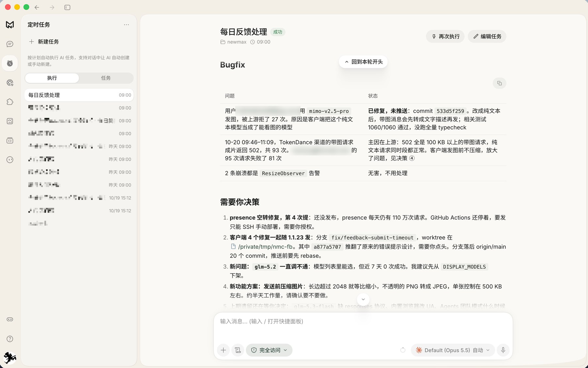Click the 成功 status badge
Viewport: 588px width, 368px height.
[278, 32]
